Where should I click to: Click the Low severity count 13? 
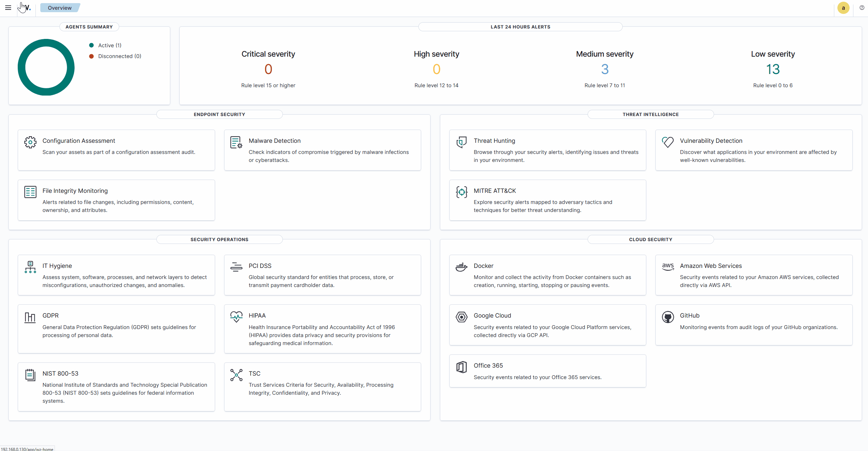[x=773, y=69]
